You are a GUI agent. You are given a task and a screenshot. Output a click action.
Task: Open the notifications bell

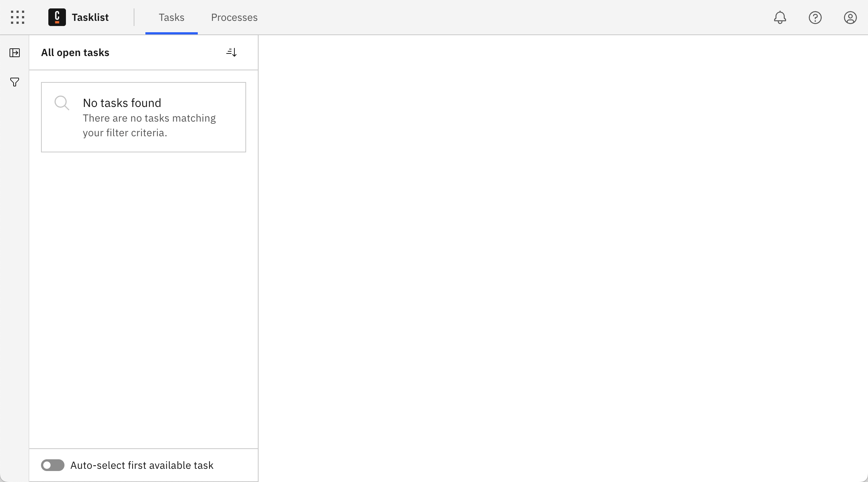[779, 17]
